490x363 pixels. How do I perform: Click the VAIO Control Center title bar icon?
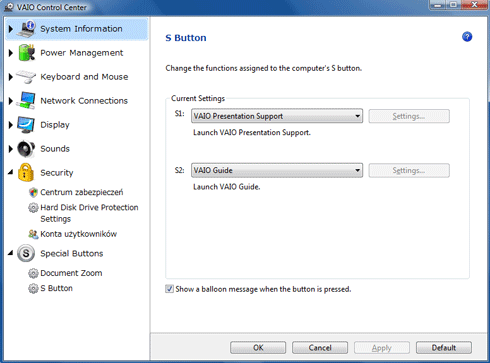(9, 7)
